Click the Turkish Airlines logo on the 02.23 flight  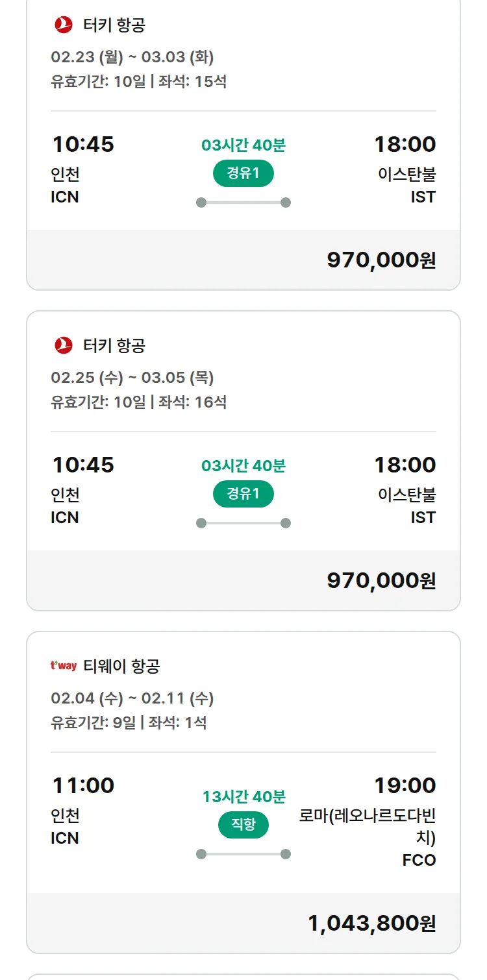click(x=64, y=25)
